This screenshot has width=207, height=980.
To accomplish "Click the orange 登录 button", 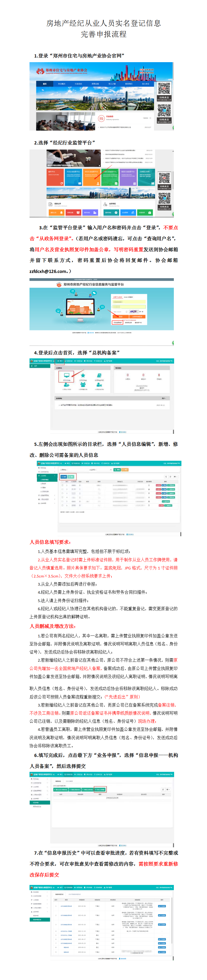I will (x=120, y=317).
